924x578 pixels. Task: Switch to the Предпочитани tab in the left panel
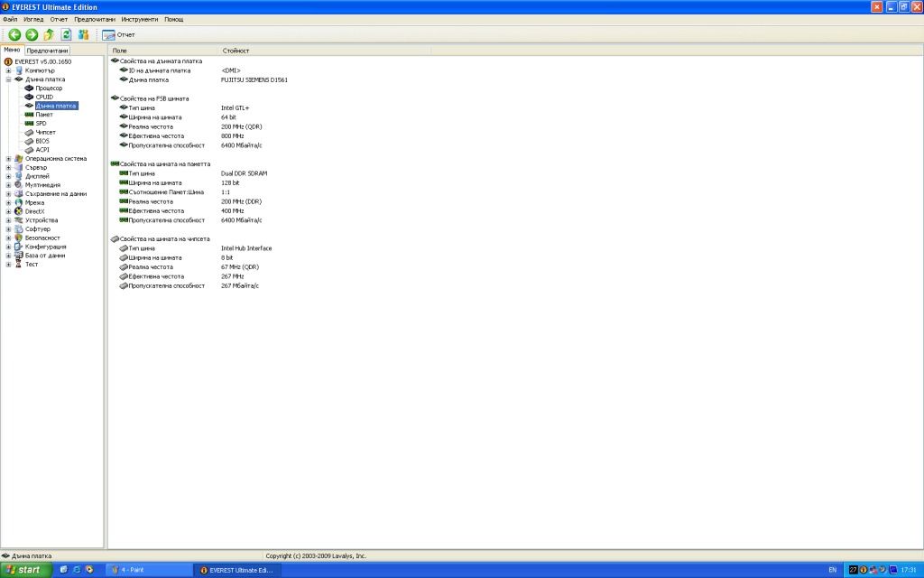pos(47,51)
